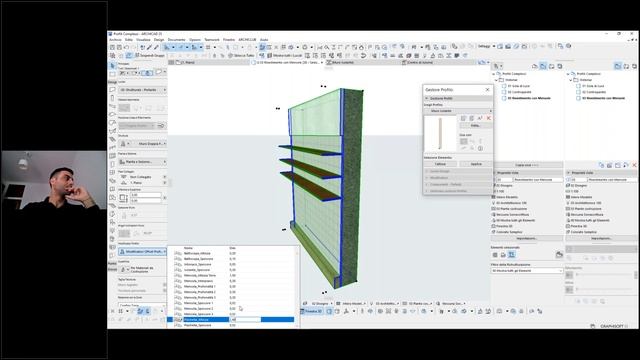Viewport: 640px width, 360px height.
Task: Click the new profile icon in Gestione Profilo
Action: (463, 118)
